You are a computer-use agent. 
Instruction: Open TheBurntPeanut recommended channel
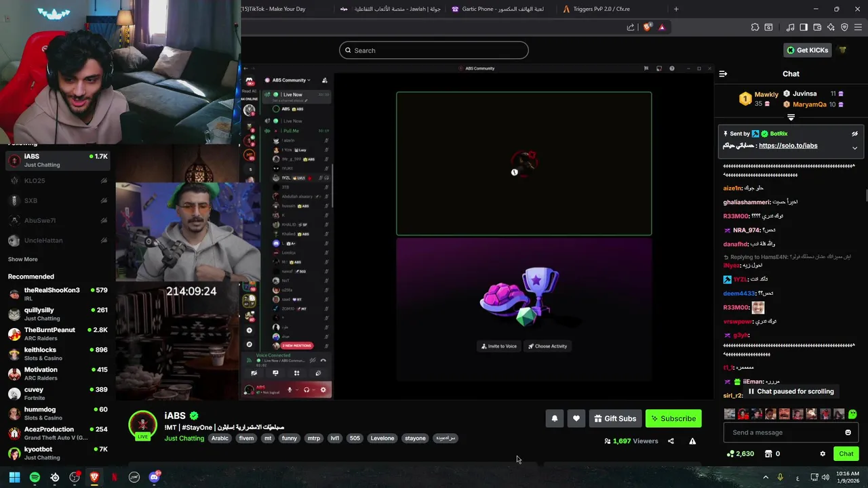pos(57,334)
